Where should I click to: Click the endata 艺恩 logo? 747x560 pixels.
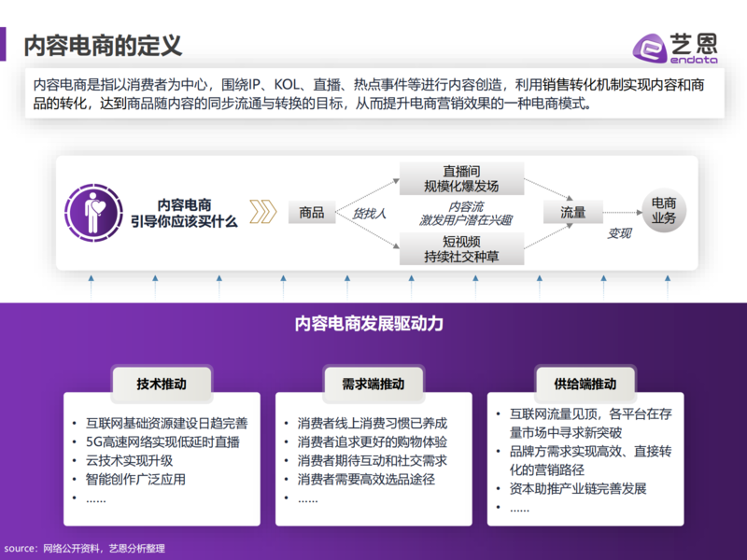point(675,49)
